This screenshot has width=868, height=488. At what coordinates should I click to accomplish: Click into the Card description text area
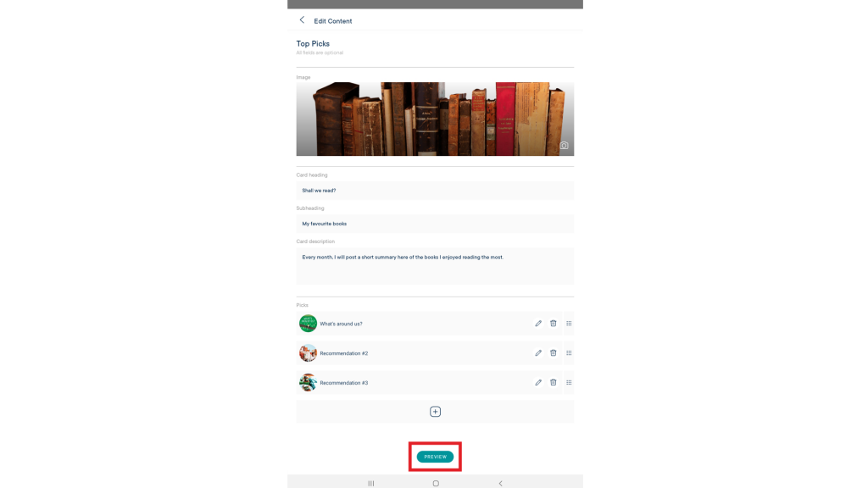[435, 266]
